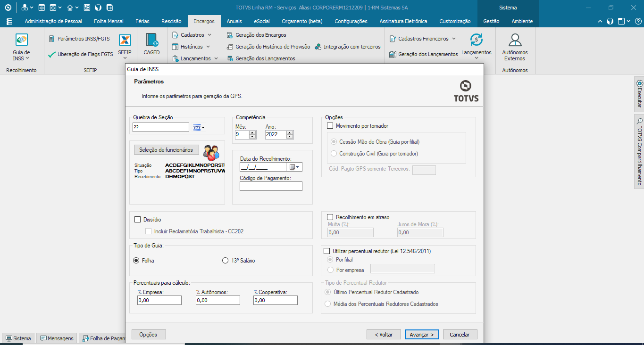Open Autônomos Externos
644x345 pixels.
pyautogui.click(x=515, y=47)
